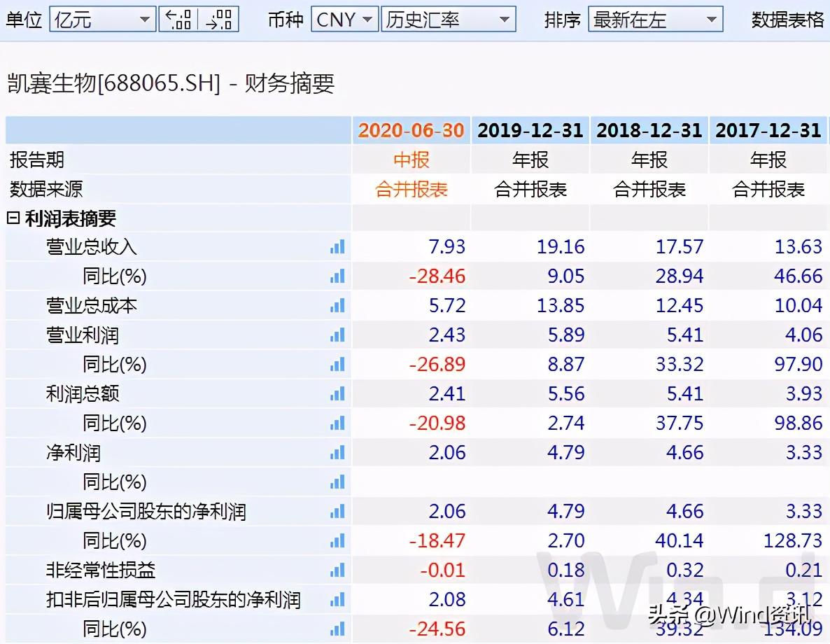The image size is (830, 644).
Task: Click the 17.57 revenue value cell
Action: (649, 247)
